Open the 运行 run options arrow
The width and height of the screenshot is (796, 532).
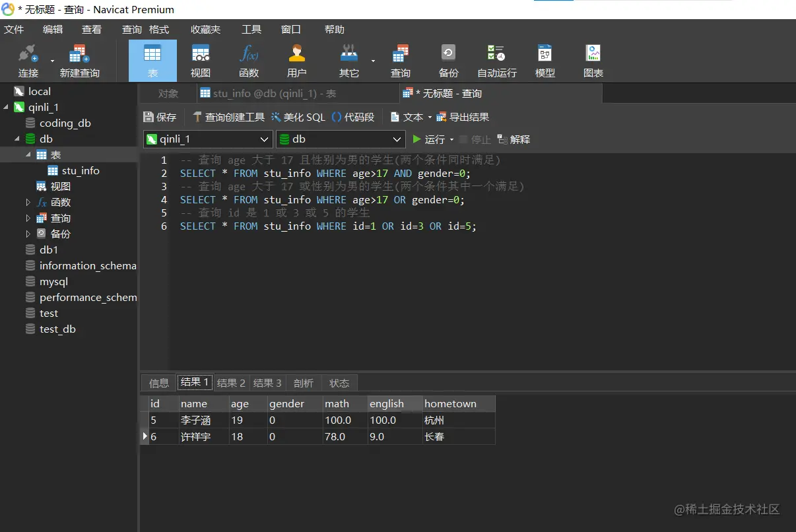451,140
